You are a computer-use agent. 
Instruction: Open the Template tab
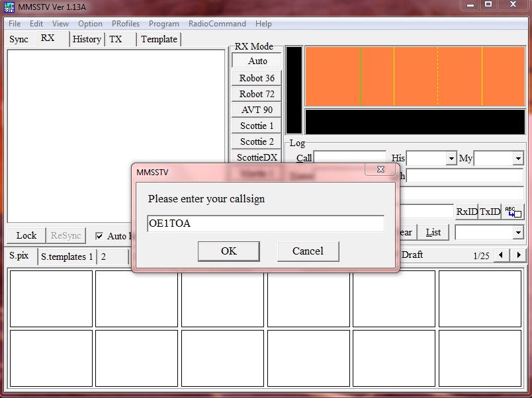159,39
